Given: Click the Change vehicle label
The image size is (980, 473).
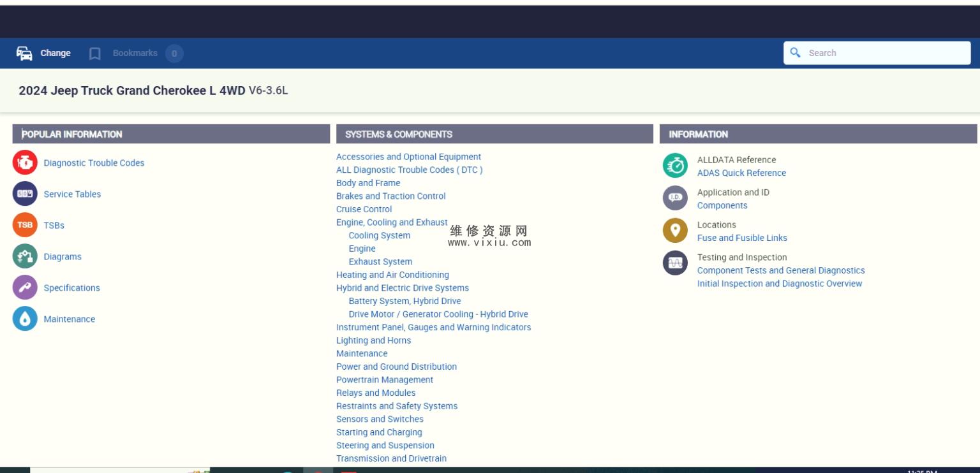Looking at the screenshot, I should pyautogui.click(x=56, y=54).
